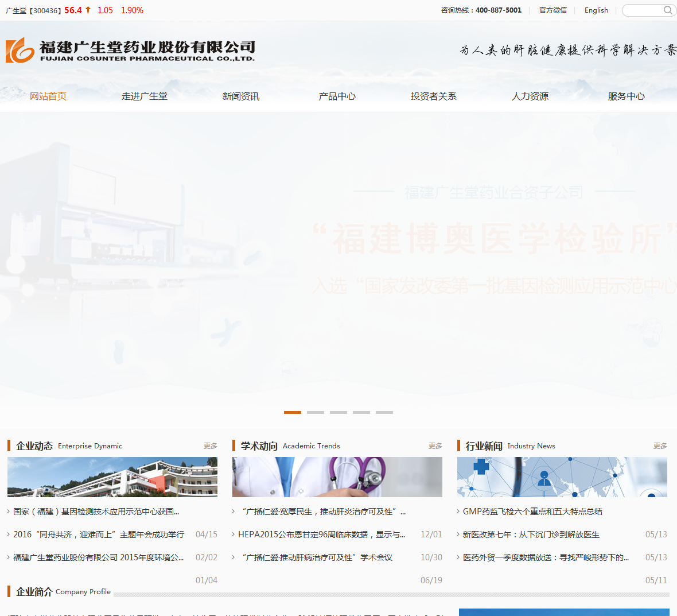Switch site language to English
Image resolution: width=677 pixels, height=616 pixels.
[x=596, y=10]
